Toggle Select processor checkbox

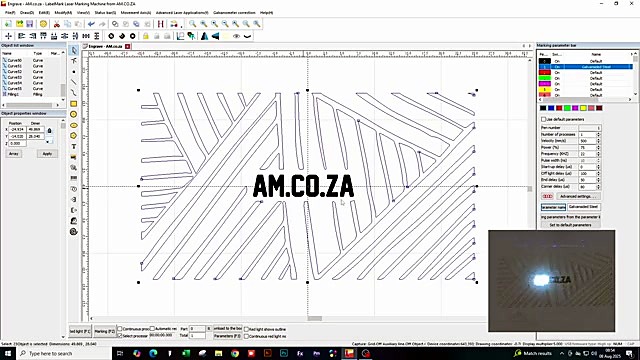click(120, 336)
